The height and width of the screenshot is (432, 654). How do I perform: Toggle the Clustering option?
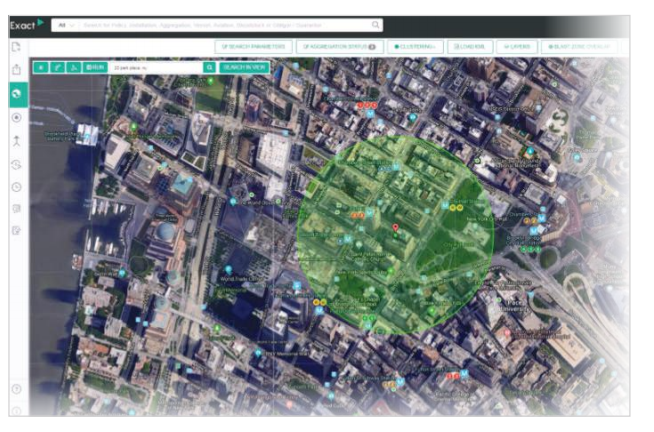[x=413, y=46]
